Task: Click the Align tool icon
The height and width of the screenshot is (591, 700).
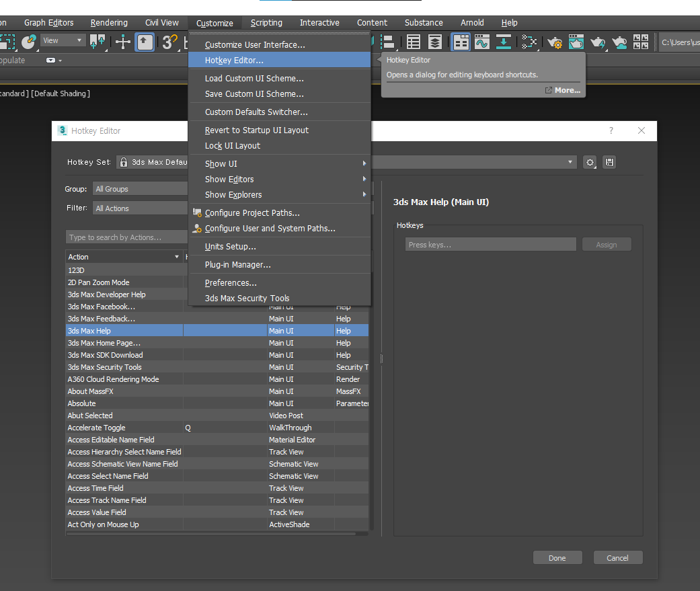Action: click(x=388, y=42)
